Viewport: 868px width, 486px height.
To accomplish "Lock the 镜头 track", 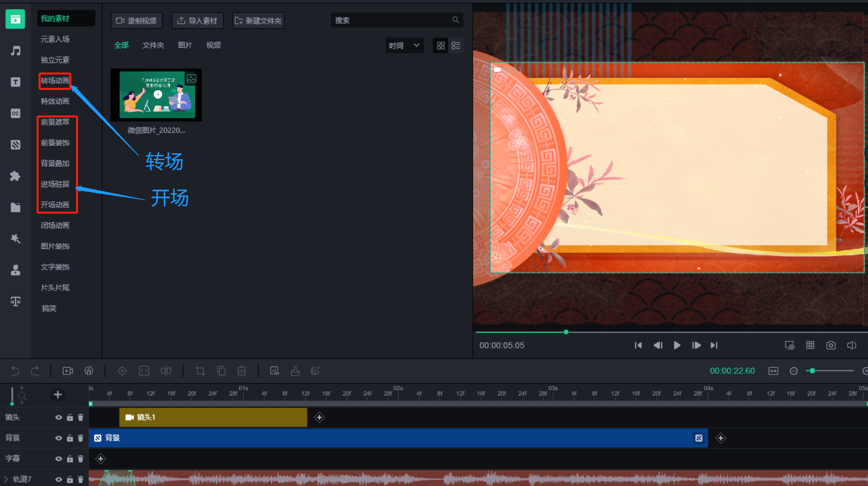I will [x=70, y=417].
